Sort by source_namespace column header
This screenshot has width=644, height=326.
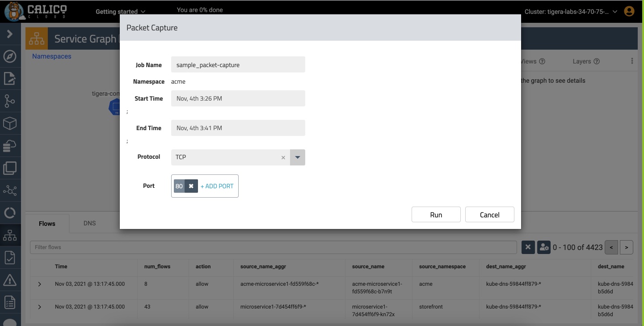pyautogui.click(x=442, y=267)
